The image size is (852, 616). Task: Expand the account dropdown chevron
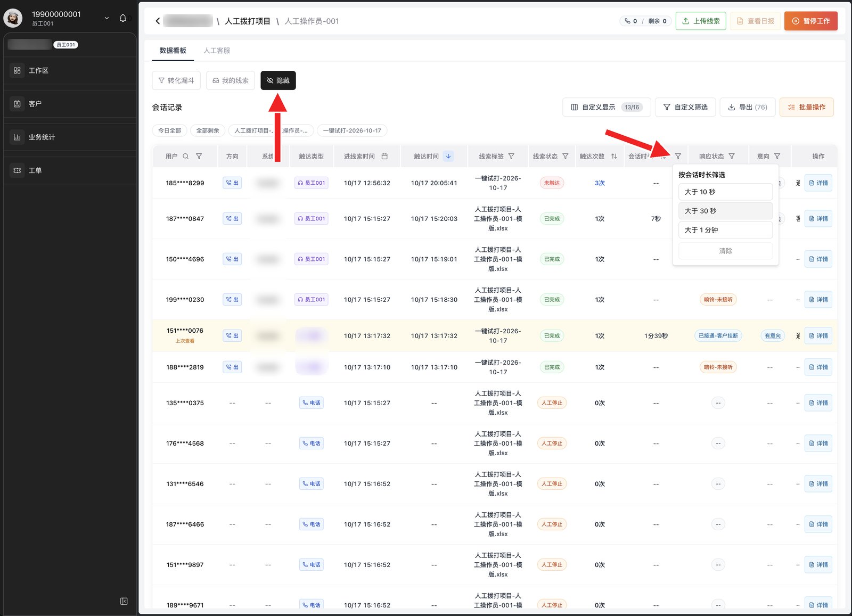click(106, 18)
